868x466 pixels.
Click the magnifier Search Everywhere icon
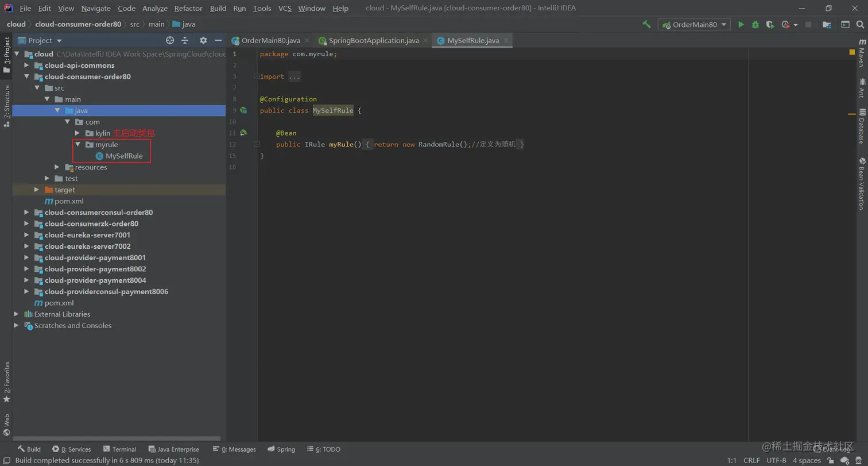pos(859,25)
